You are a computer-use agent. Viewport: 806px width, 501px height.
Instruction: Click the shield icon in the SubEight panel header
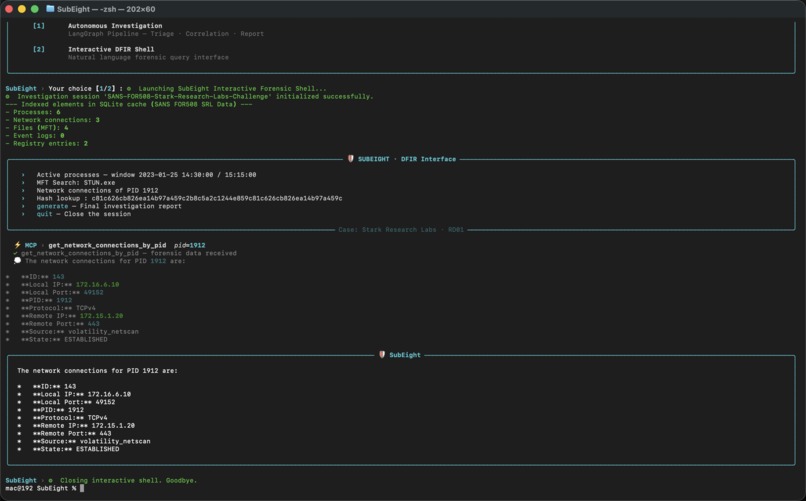pyautogui.click(x=382, y=355)
